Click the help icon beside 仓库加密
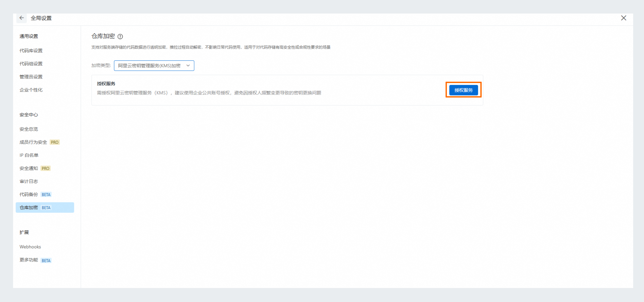The image size is (644, 302). click(120, 37)
